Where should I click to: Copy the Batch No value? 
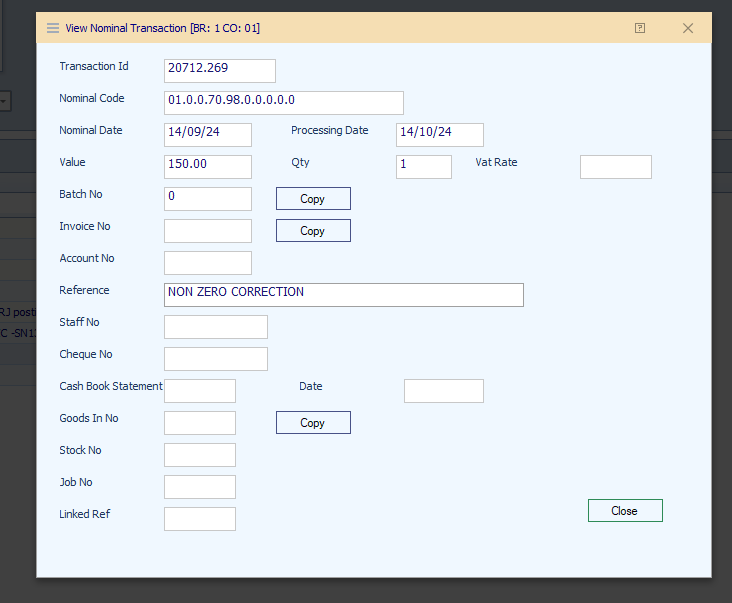[313, 199]
